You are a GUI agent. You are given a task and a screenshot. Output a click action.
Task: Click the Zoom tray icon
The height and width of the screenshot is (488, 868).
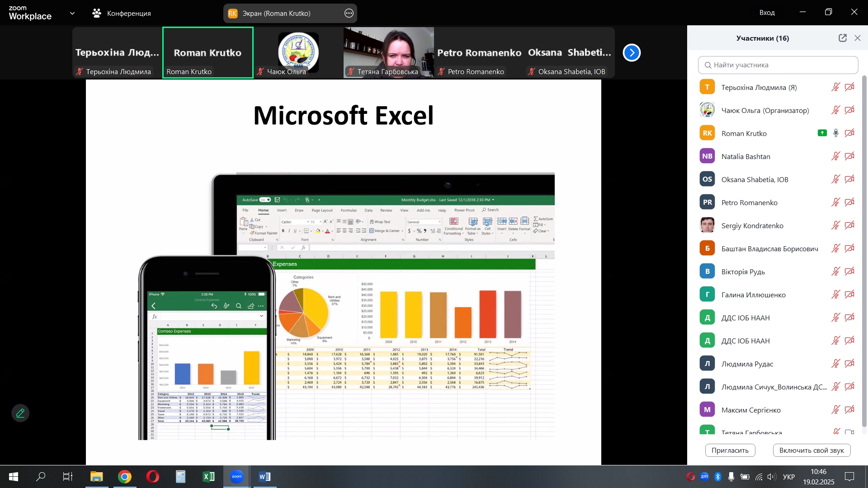(x=704, y=477)
